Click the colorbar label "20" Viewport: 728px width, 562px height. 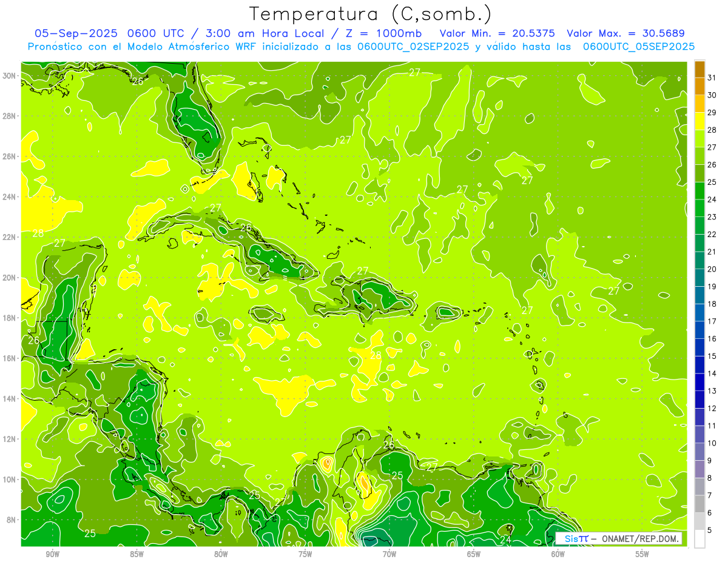(x=712, y=269)
